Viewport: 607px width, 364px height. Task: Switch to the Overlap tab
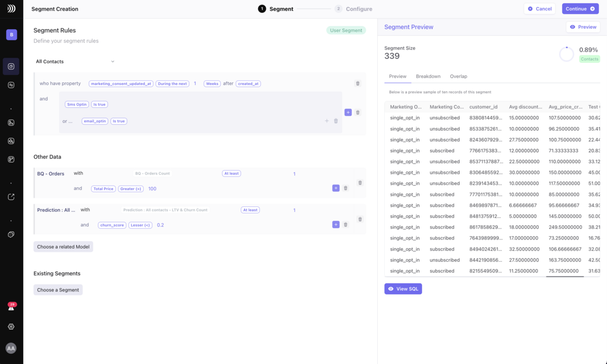pyautogui.click(x=459, y=76)
